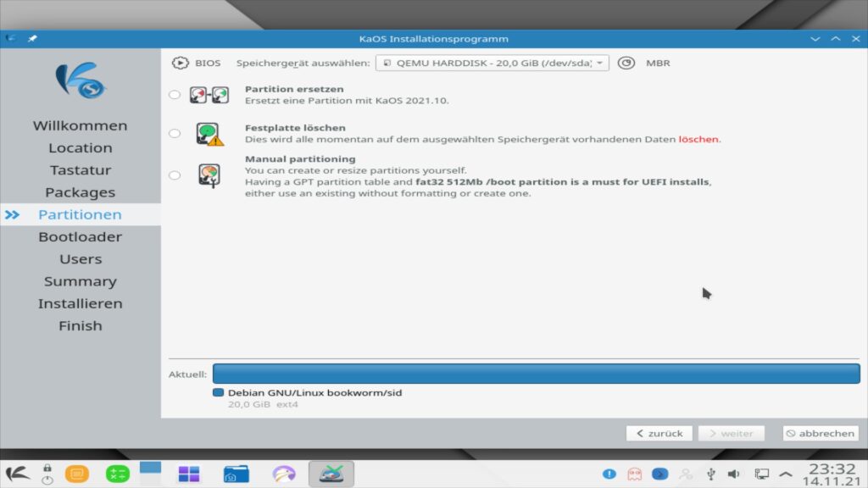Viewport: 868px width, 488px height.
Task: Click the display network tray icon
Action: [x=762, y=474]
